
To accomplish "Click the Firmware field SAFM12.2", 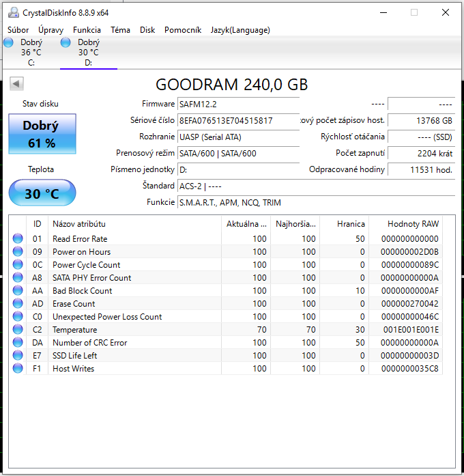I will [238, 104].
